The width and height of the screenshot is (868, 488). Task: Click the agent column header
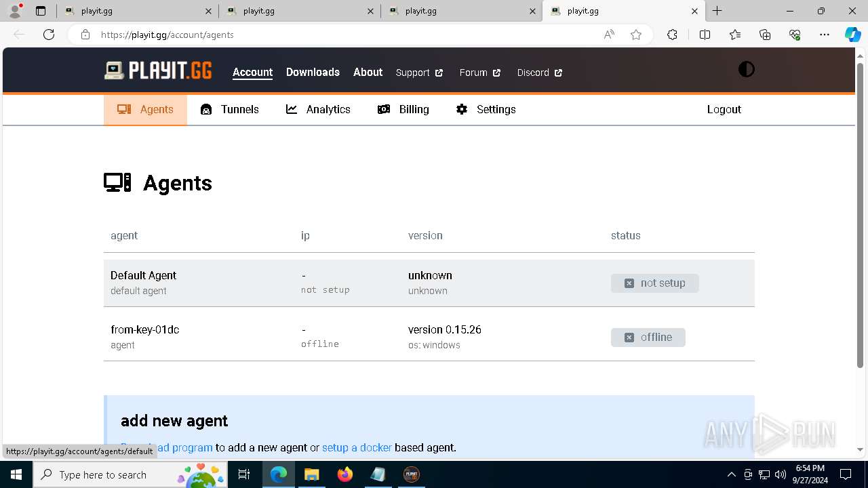[x=124, y=235]
